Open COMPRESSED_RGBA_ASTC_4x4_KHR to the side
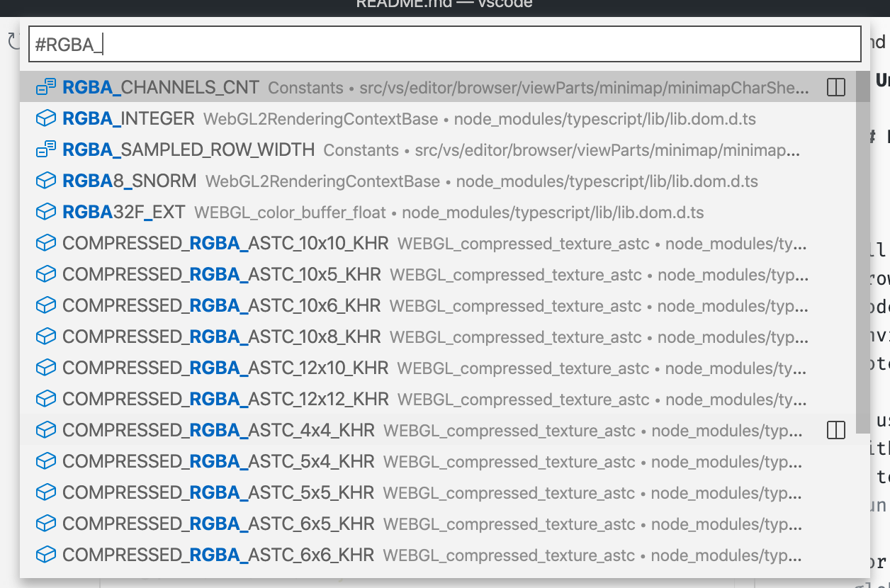The image size is (890, 588). point(836,429)
